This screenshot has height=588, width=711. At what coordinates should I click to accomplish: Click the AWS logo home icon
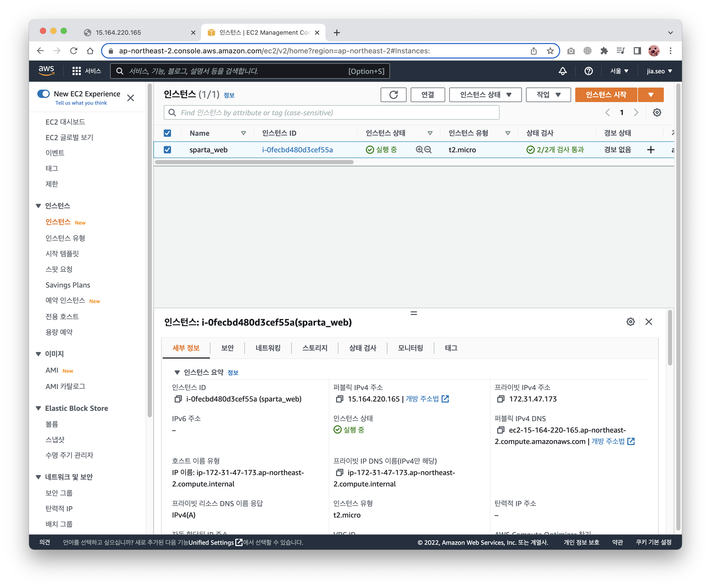point(46,71)
